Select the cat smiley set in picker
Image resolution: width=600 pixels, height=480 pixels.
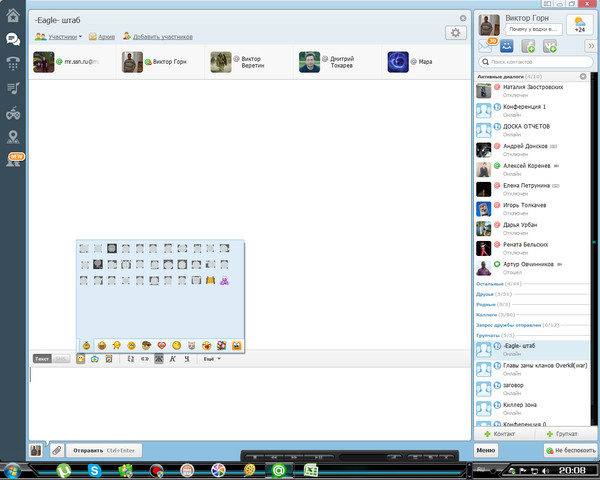191,346
